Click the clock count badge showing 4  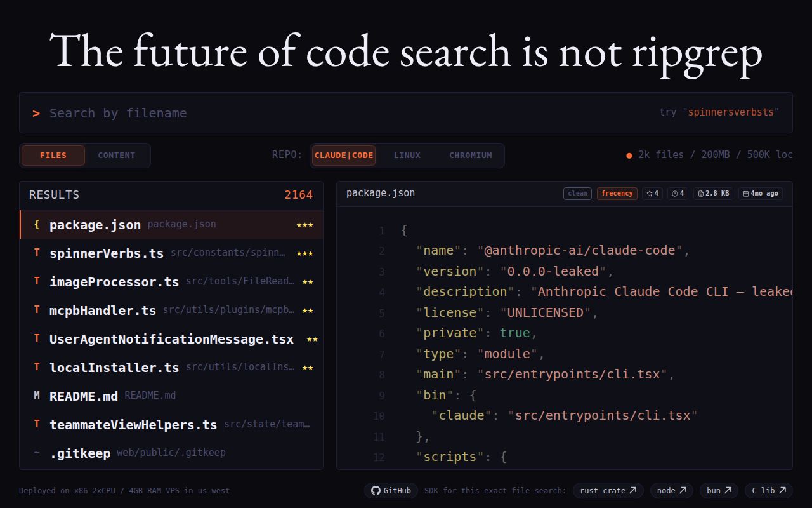[678, 194]
